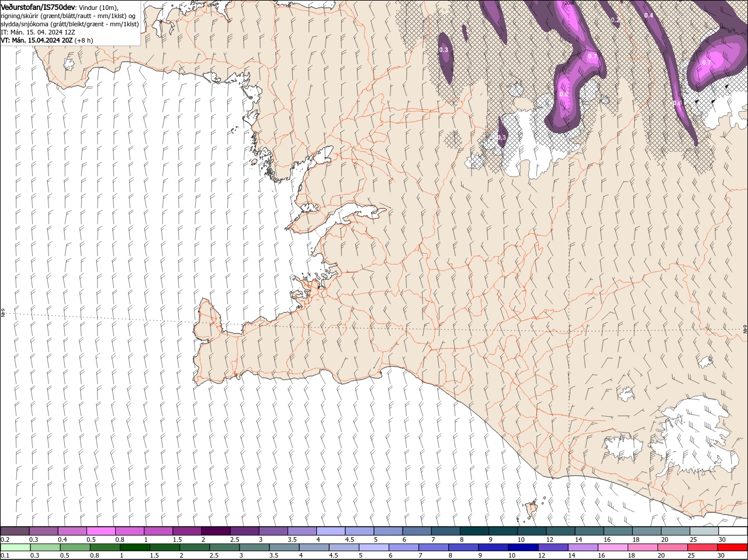
Task: Pick the darkest purple swatch between 2 and 2.5, upper legend
Action: [216, 531]
